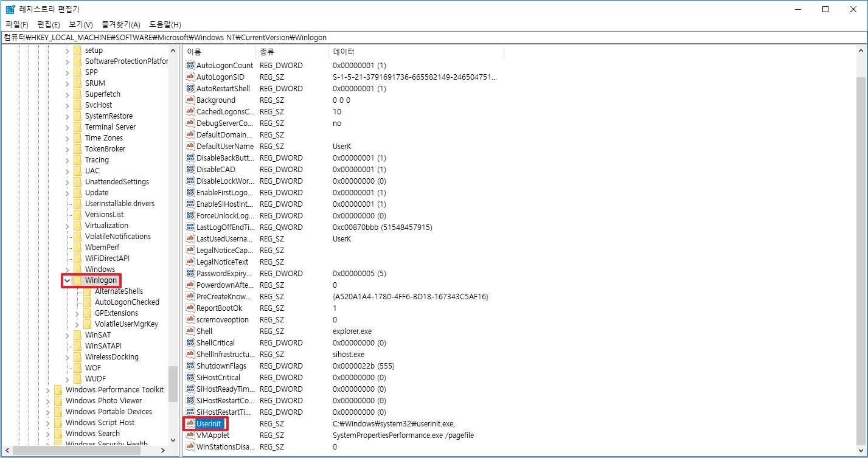The image size is (868, 458).
Task: Click the Userinit string value icon
Action: [x=190, y=423]
